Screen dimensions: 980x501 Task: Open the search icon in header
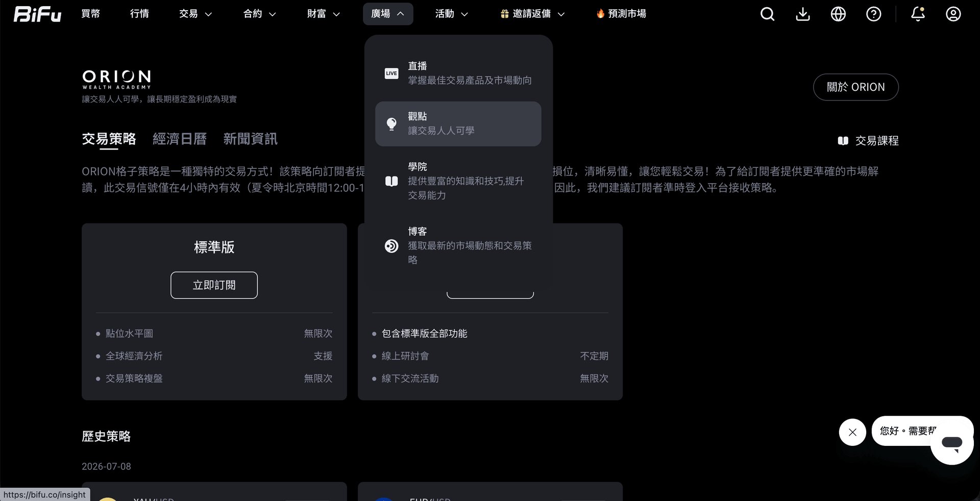coord(767,14)
